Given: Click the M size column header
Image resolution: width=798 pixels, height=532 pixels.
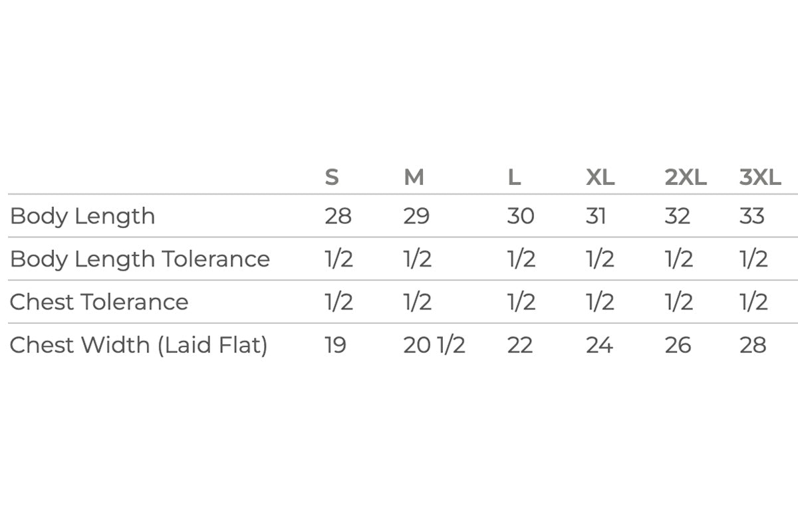Looking at the screenshot, I should [x=414, y=178].
